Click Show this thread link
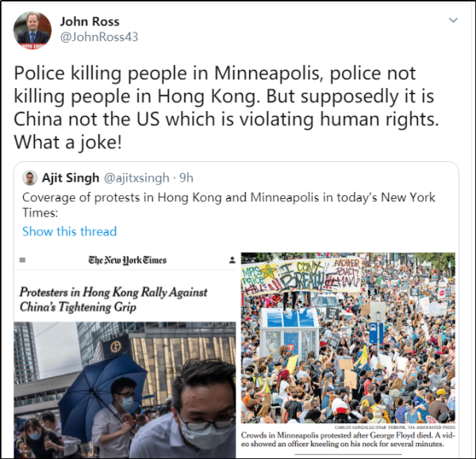476x459 pixels. tap(70, 231)
